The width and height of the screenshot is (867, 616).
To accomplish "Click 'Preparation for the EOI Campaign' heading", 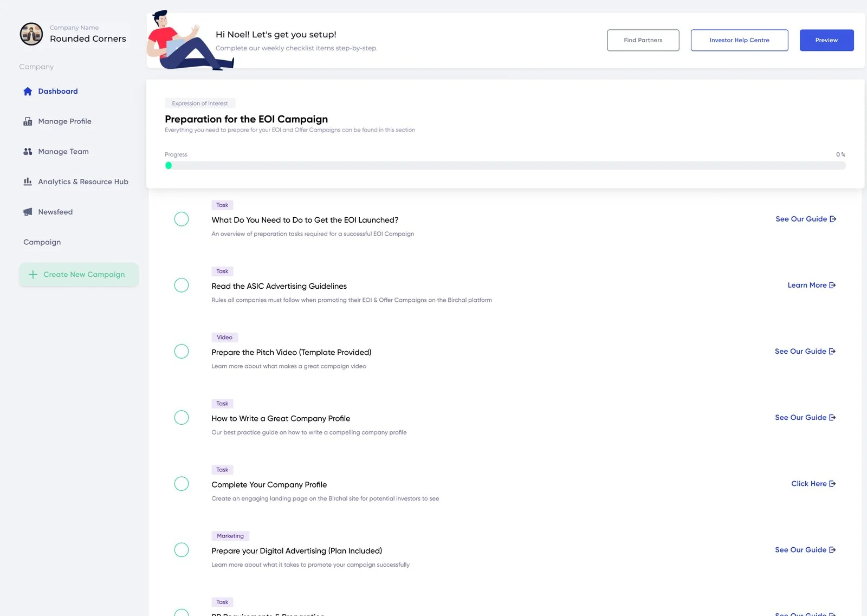I will coord(246,119).
